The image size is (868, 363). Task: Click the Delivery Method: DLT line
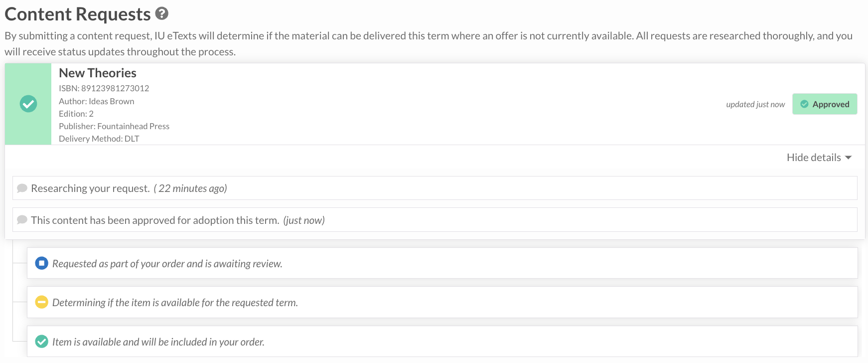pos(99,139)
